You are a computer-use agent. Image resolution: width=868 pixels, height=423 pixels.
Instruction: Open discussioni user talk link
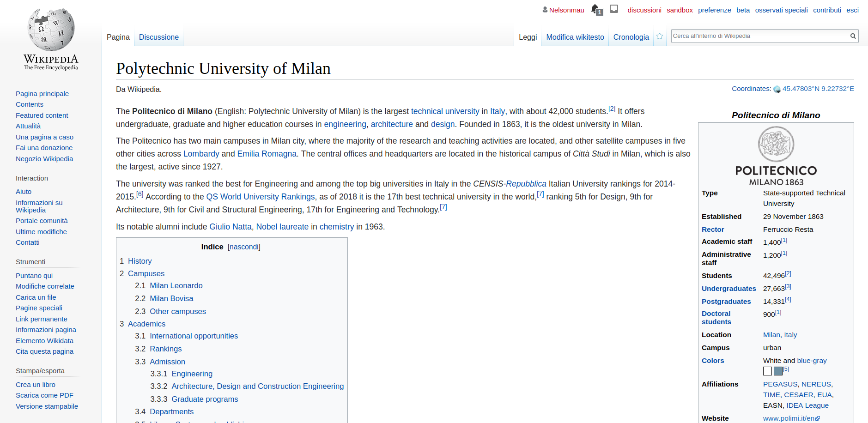coord(644,10)
